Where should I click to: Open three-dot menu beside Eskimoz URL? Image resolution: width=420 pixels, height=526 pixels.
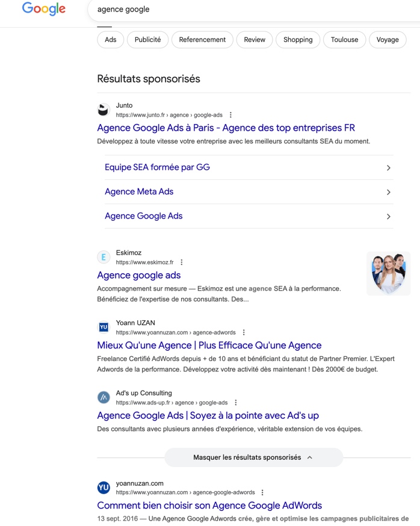[x=182, y=262]
